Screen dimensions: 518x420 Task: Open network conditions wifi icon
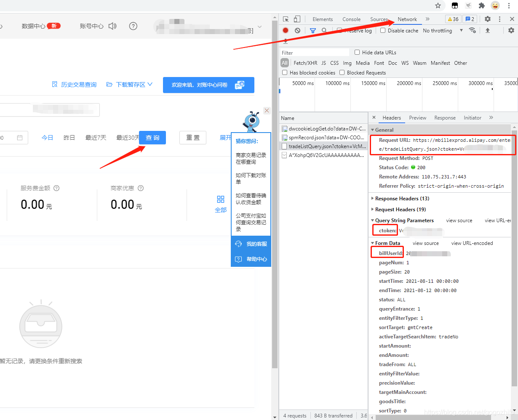point(473,30)
